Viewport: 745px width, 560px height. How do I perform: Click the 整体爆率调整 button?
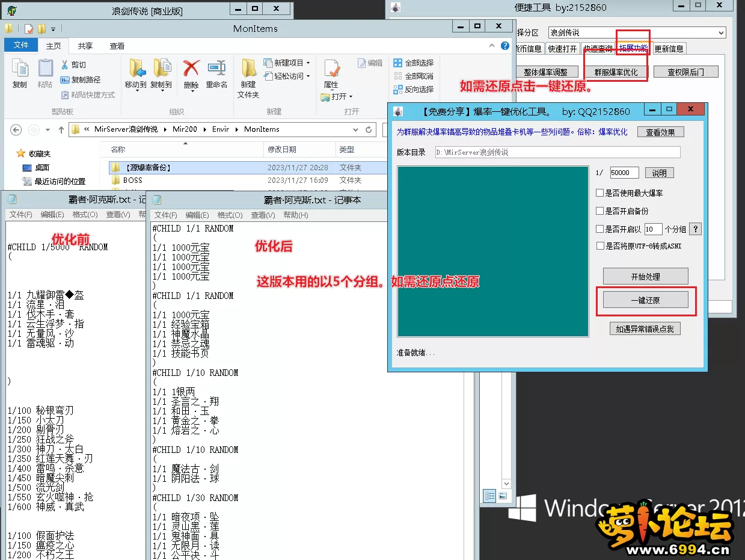click(545, 72)
